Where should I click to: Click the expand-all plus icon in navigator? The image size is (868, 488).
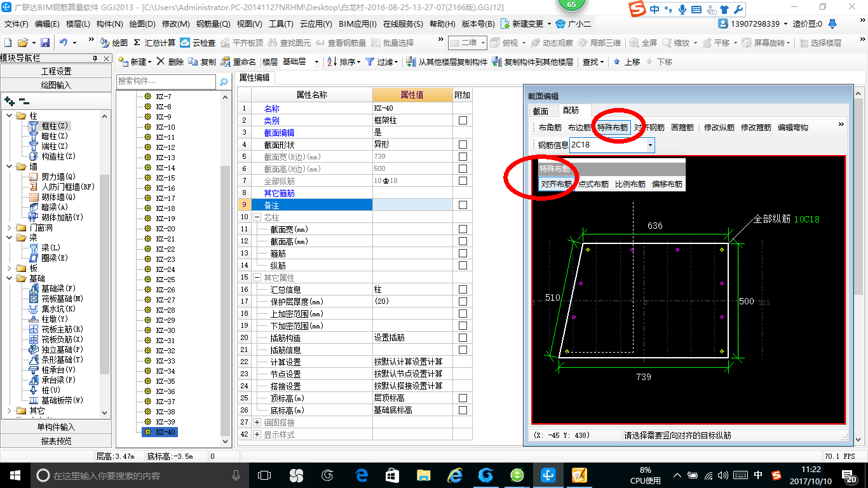click(9, 101)
